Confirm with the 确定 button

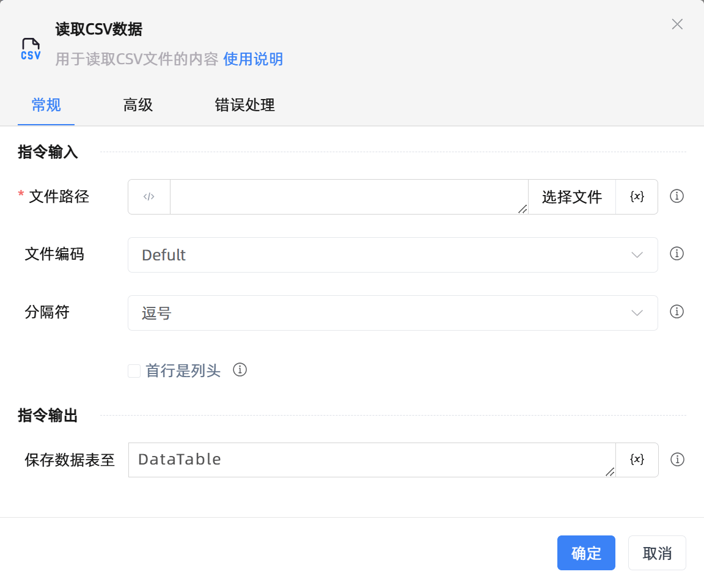(586, 553)
